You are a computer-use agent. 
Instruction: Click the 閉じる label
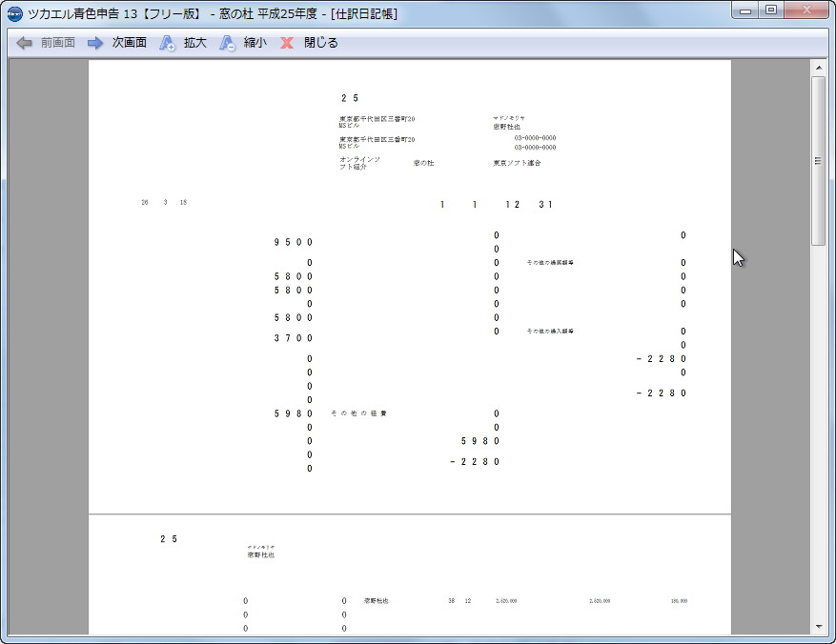coord(321,43)
